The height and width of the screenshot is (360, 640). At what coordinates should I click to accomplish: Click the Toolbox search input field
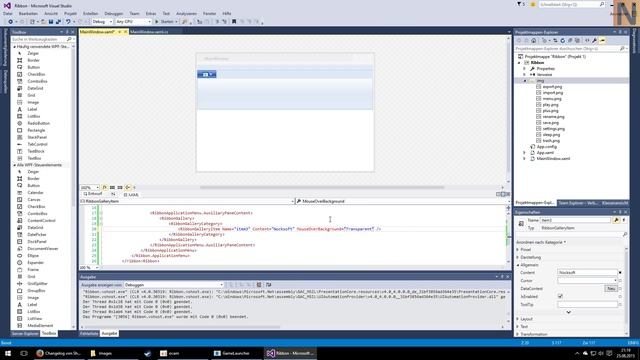[38, 39]
